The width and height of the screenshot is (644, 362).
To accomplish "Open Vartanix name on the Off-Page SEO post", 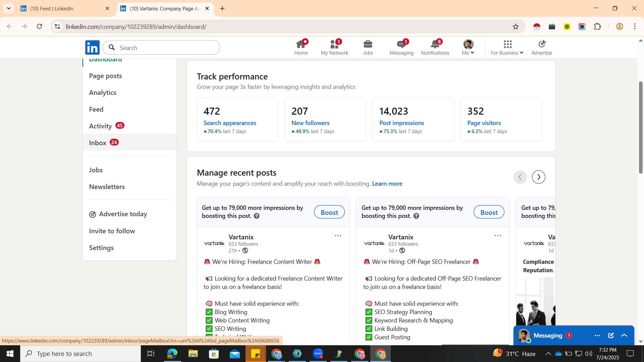I will coord(401,237).
